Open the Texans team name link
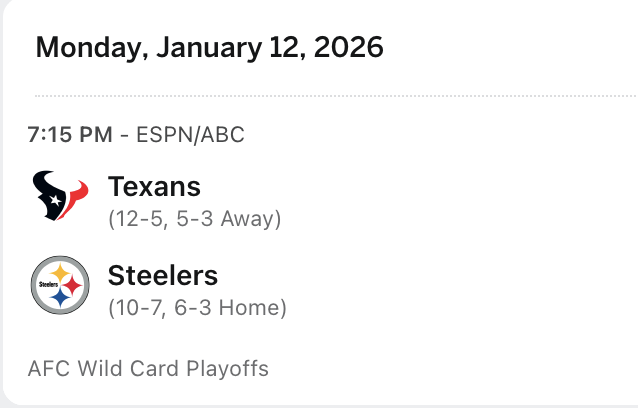This screenshot has width=638, height=408. tap(154, 187)
